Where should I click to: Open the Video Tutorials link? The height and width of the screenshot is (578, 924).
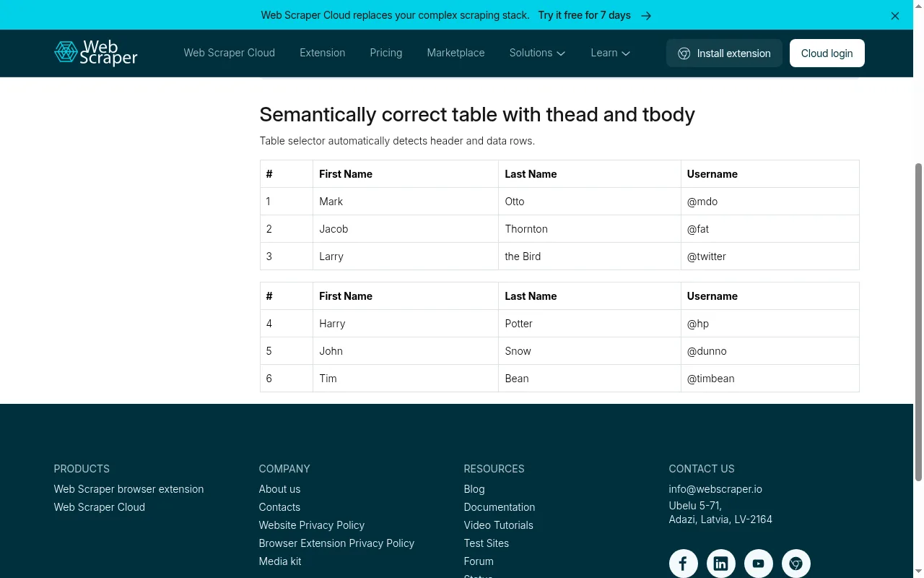pos(498,525)
